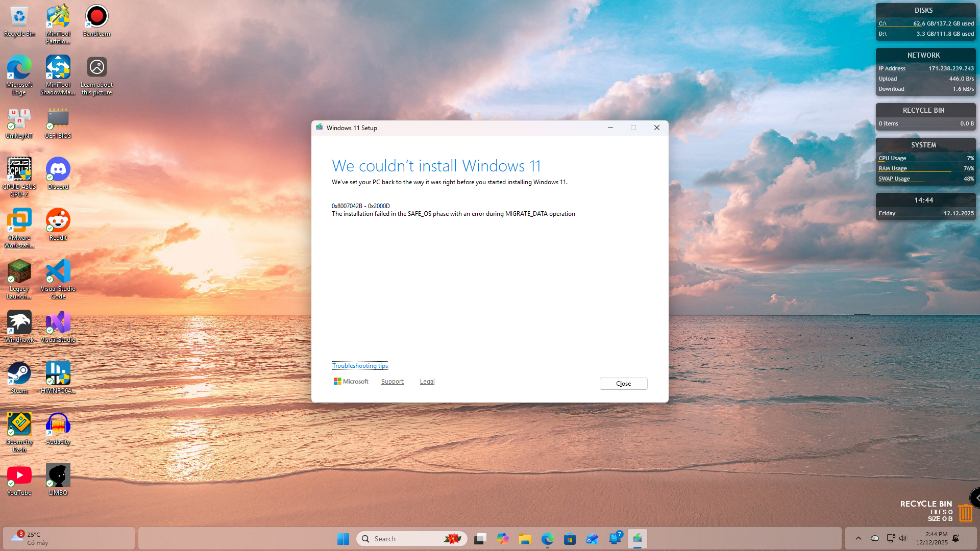
Task: Open Copilot from the taskbar
Action: pyautogui.click(x=503, y=538)
